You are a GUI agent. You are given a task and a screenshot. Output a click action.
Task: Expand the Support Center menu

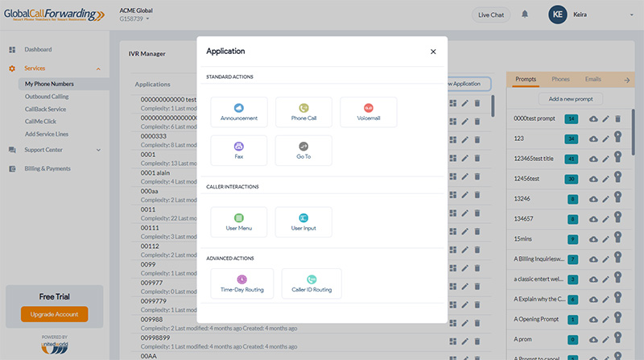point(98,150)
